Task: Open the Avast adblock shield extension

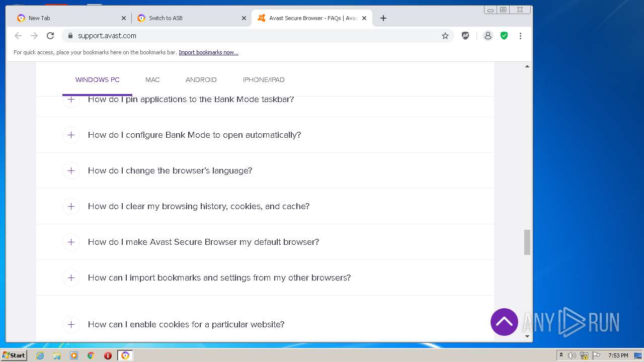Action: [x=465, y=36]
